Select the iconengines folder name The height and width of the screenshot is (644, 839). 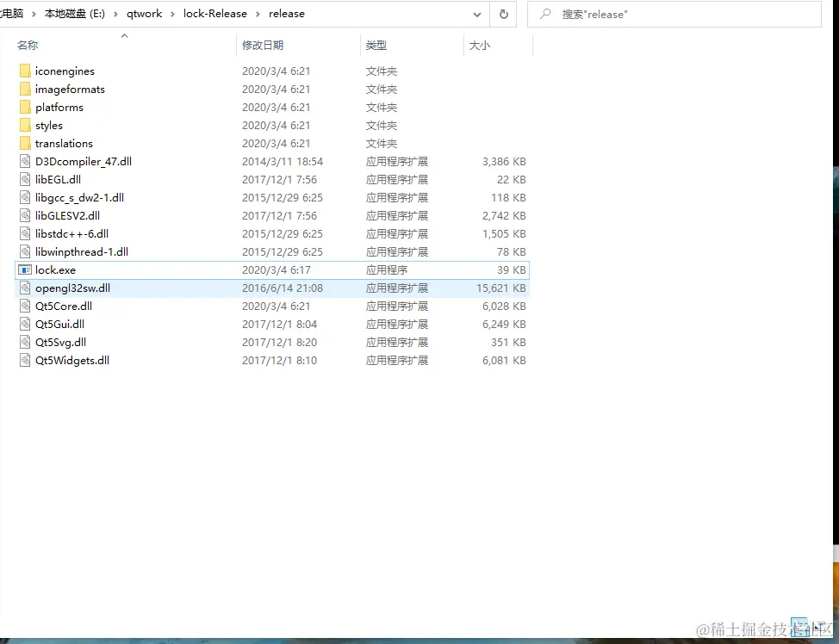coord(65,71)
